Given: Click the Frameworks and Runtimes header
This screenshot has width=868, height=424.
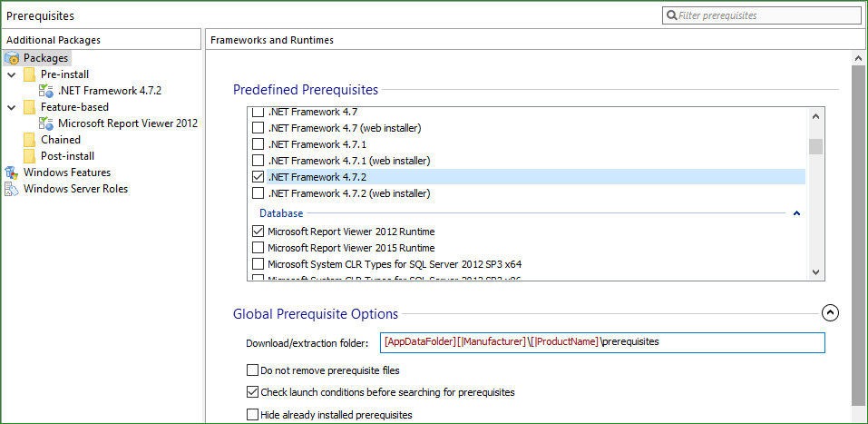Looking at the screenshot, I should coord(272,40).
